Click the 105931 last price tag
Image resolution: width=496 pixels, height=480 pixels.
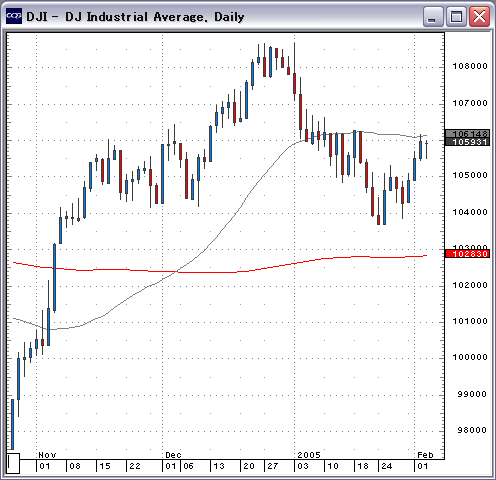(467, 142)
